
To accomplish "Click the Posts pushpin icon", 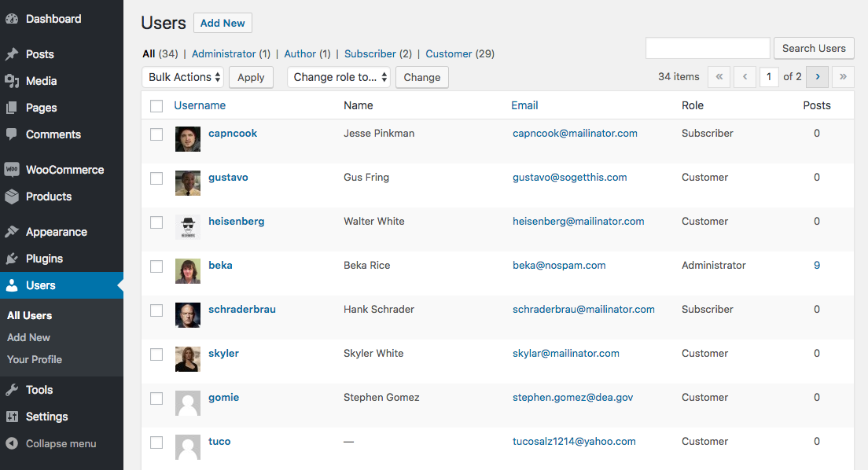I will 12,54.
